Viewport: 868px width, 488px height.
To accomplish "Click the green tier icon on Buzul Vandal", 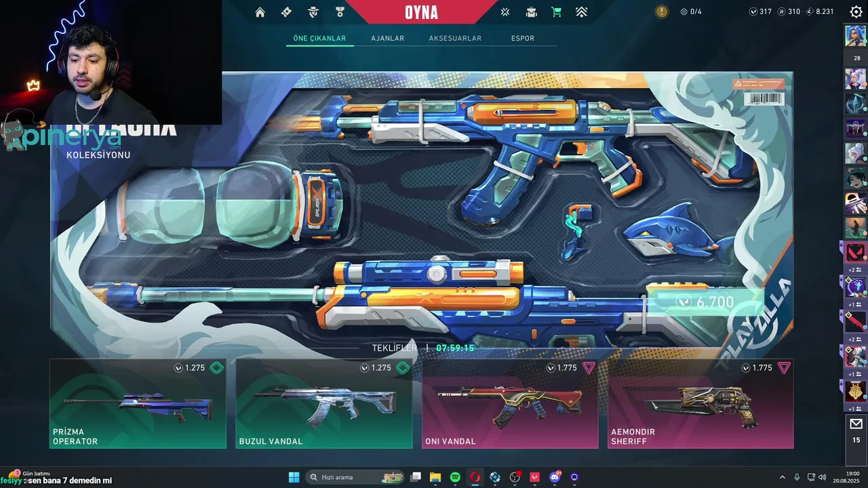I will point(403,368).
